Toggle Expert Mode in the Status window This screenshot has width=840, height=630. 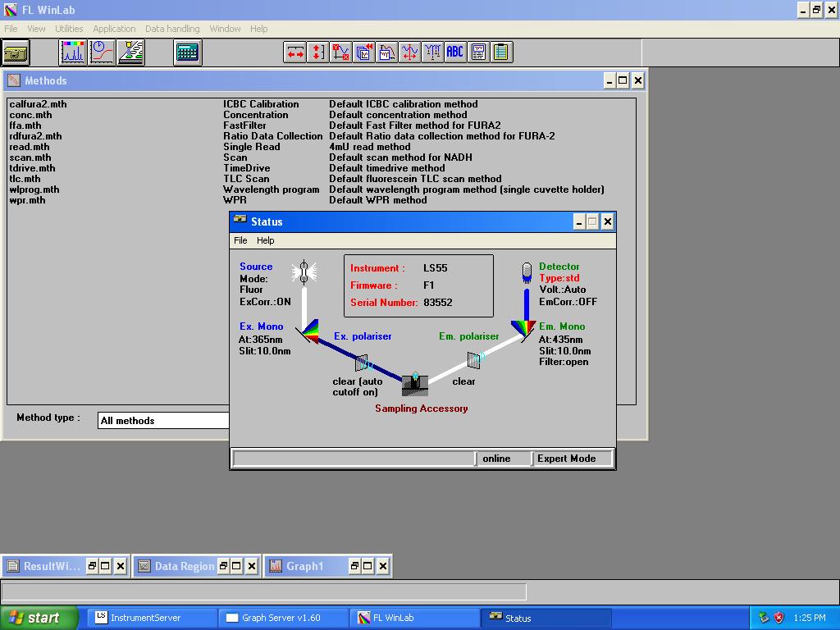pyautogui.click(x=572, y=459)
